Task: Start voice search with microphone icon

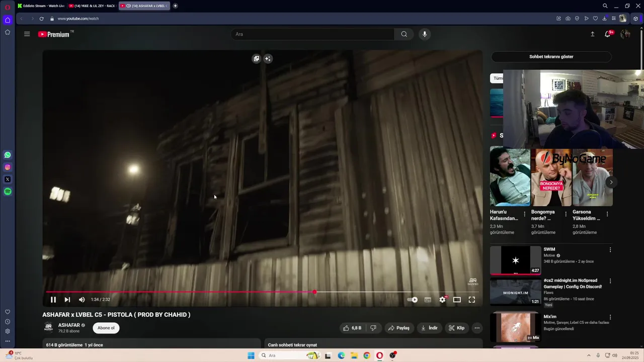Action: (x=425, y=34)
